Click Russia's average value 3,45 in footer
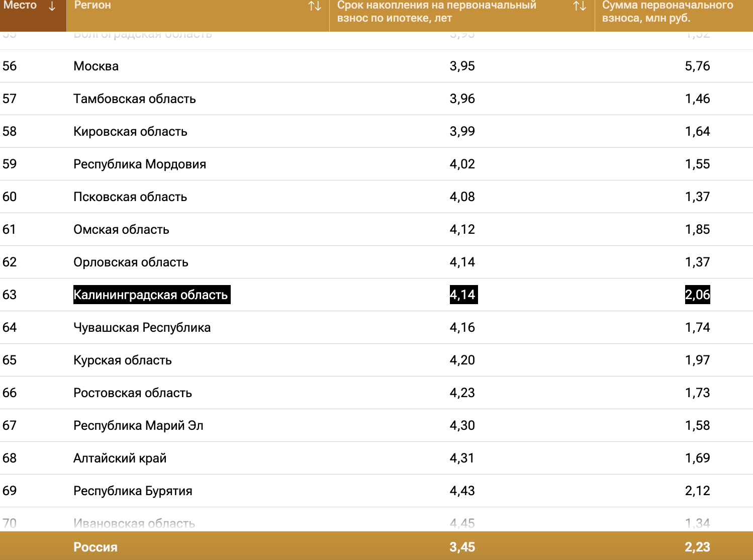 click(x=462, y=547)
